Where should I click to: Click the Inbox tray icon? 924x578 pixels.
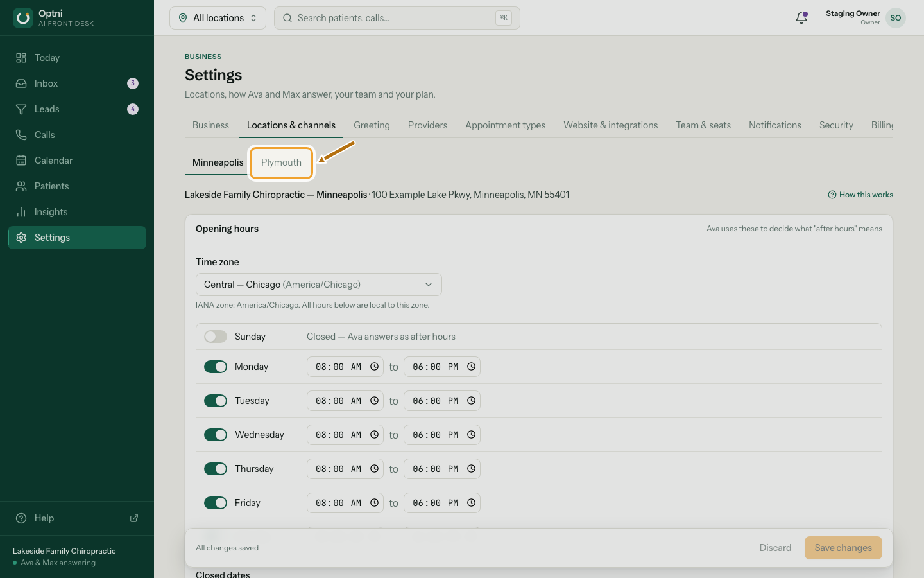(21, 83)
